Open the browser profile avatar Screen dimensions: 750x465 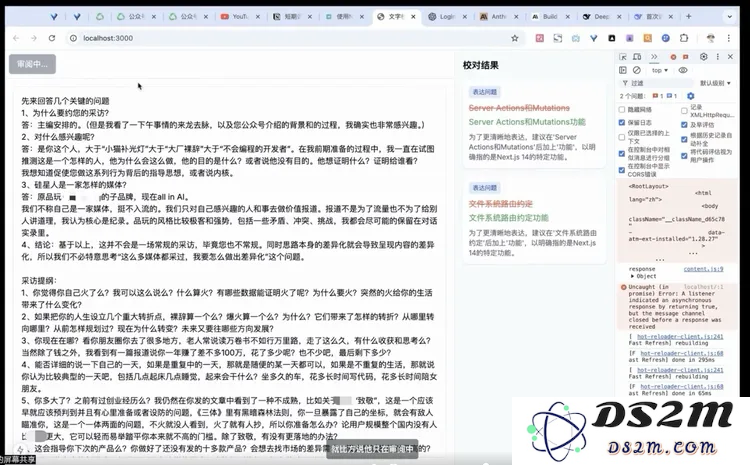tap(711, 38)
